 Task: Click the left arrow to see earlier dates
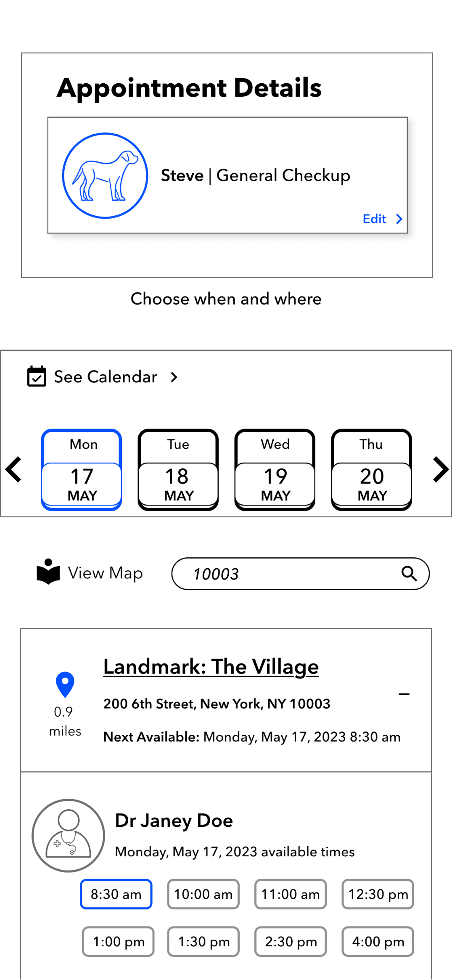[x=14, y=469]
